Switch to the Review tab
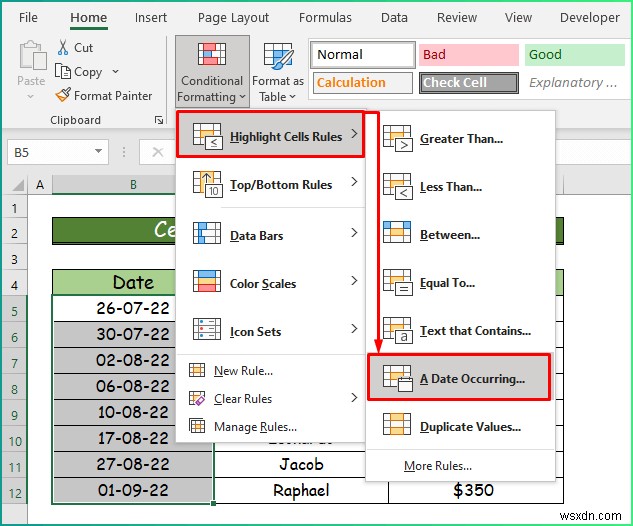The height and width of the screenshot is (526, 633). point(457,18)
